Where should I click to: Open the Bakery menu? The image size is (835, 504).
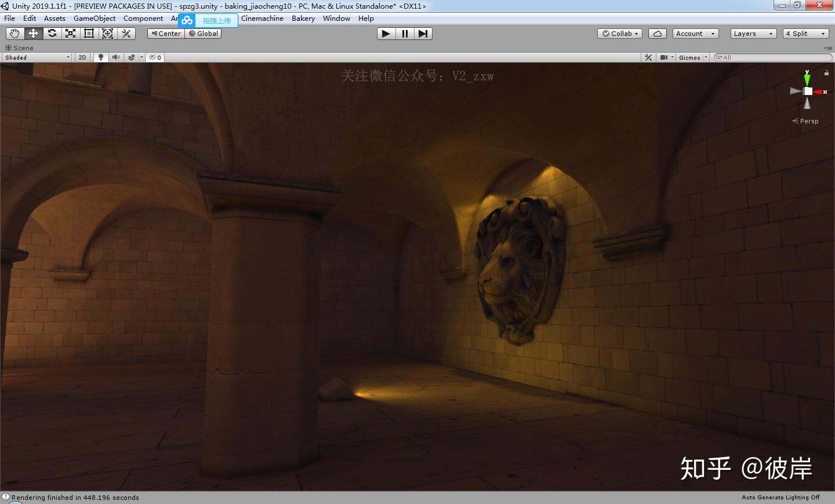coord(303,19)
